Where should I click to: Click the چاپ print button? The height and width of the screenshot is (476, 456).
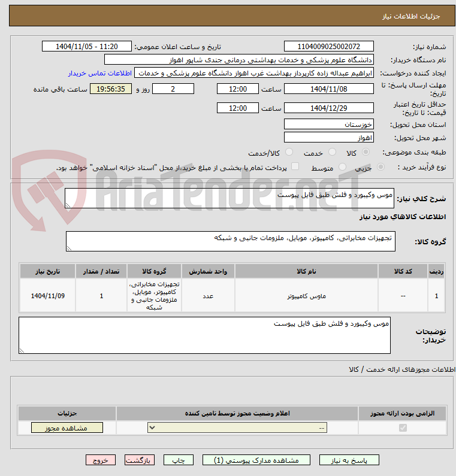coord(179,460)
